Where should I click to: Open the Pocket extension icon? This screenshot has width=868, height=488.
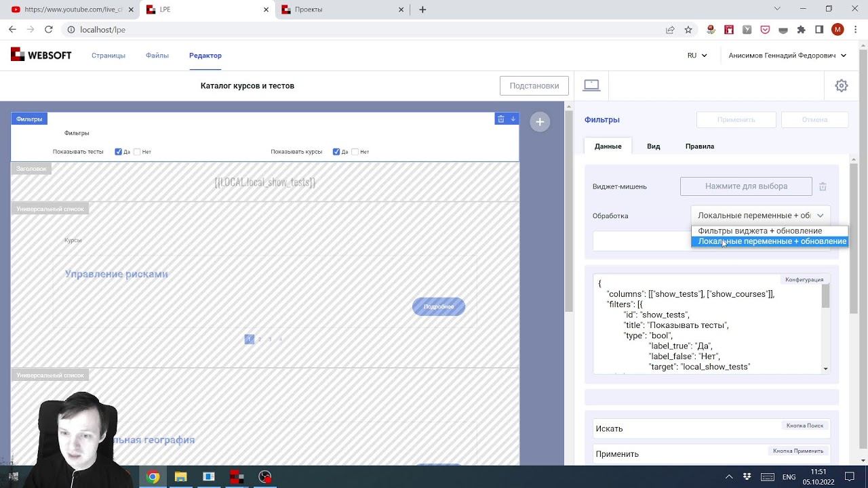click(765, 30)
